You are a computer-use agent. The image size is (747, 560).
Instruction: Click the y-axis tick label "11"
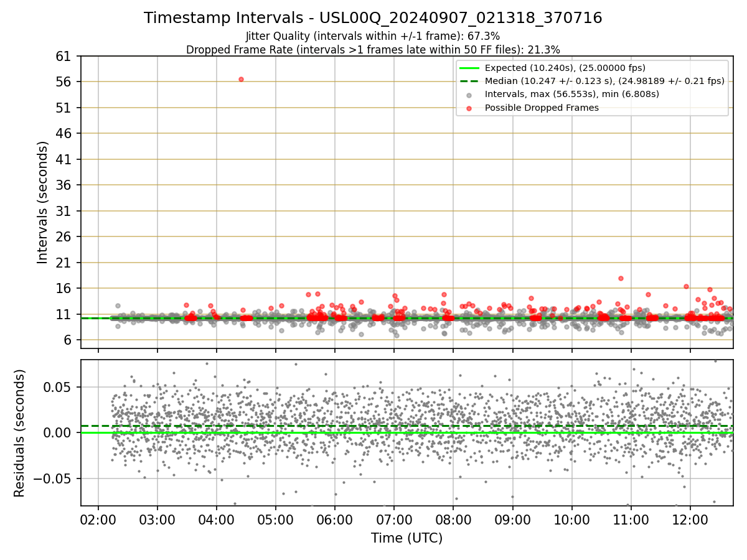tap(65, 314)
